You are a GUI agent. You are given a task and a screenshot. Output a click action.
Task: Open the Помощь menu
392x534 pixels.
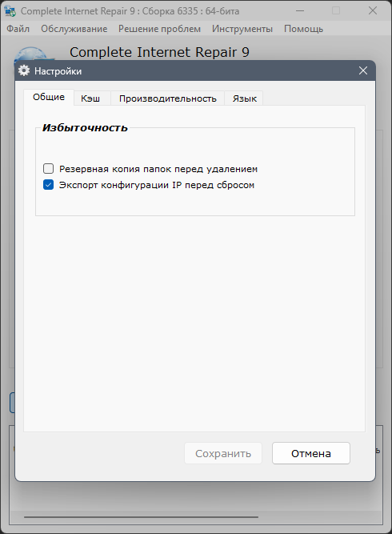(303, 29)
